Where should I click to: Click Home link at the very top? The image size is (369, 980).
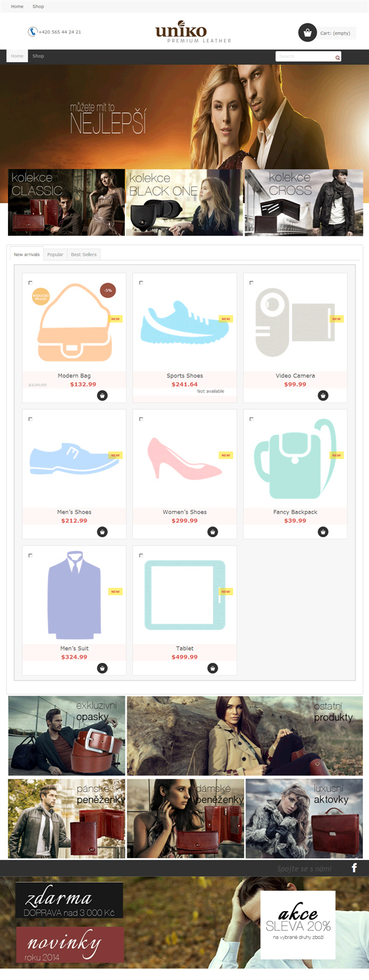(17, 6)
